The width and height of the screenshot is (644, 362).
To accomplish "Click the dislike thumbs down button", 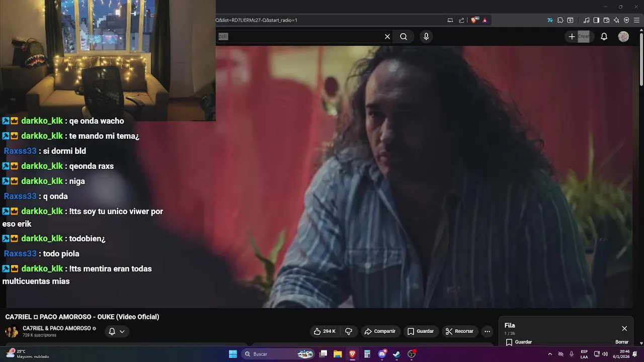I will 349,331.
